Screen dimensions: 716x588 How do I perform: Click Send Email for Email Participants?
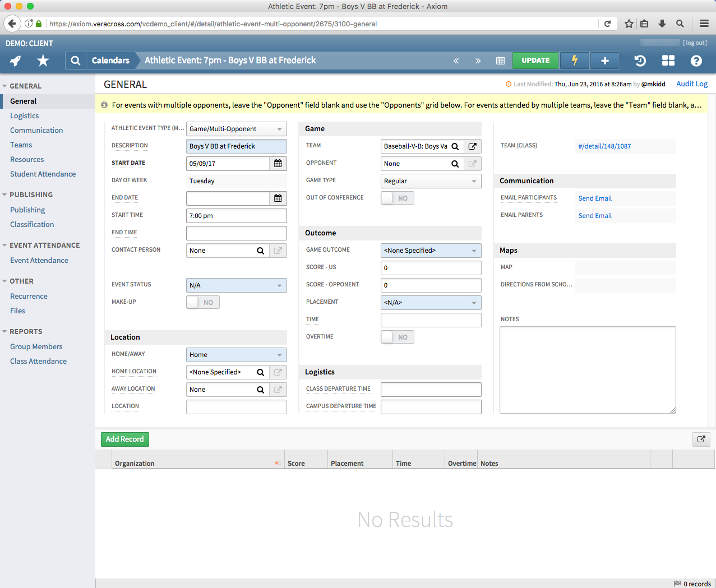point(595,198)
